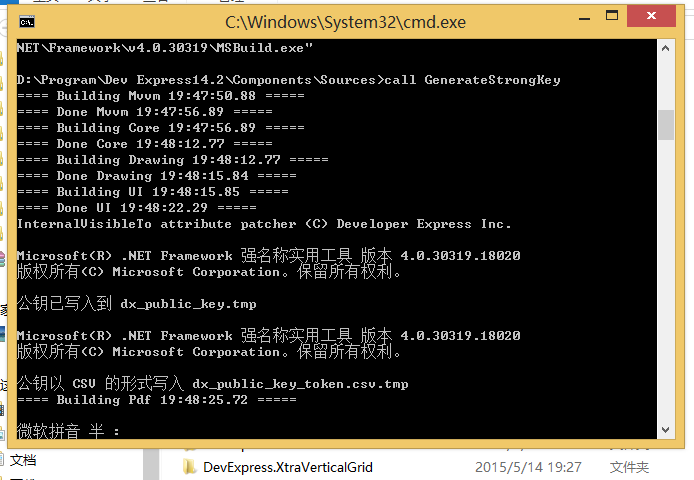Screen dimensions: 694x480
Task: Click the 'Done Drawing 19:48:15.84' line
Action: point(157,176)
